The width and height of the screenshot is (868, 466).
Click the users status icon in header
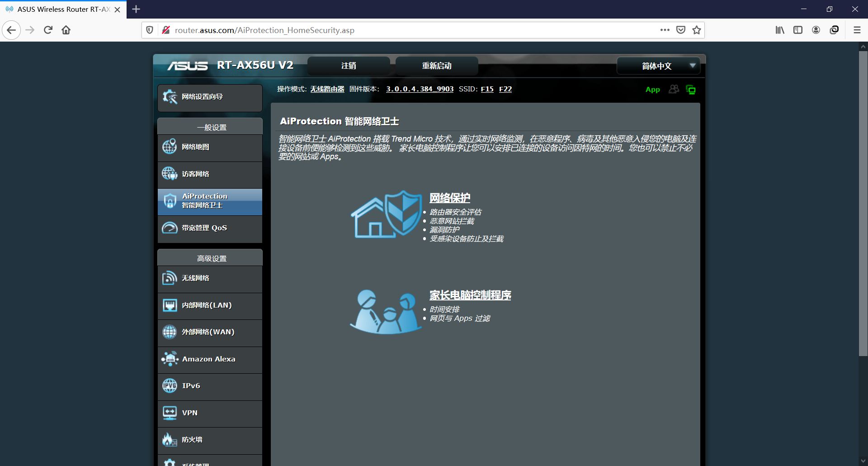click(674, 89)
